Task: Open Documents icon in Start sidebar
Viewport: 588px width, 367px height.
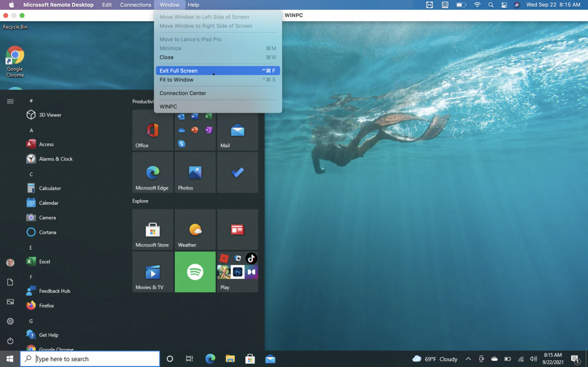Action: click(10, 282)
